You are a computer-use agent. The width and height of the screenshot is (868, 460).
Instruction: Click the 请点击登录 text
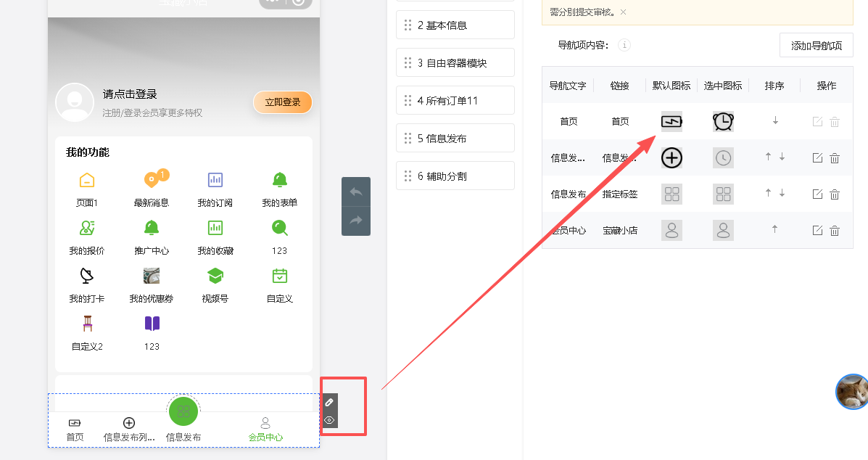(130, 94)
